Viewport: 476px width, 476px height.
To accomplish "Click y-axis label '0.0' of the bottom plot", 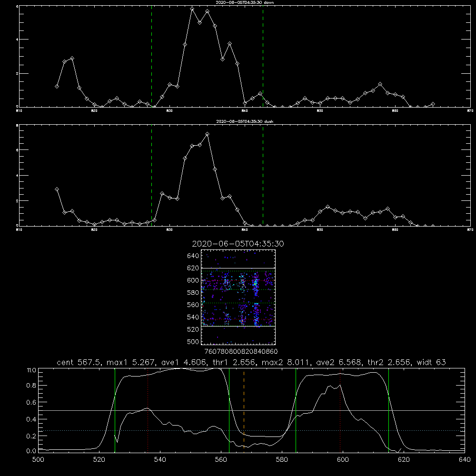I will click(x=31, y=451).
